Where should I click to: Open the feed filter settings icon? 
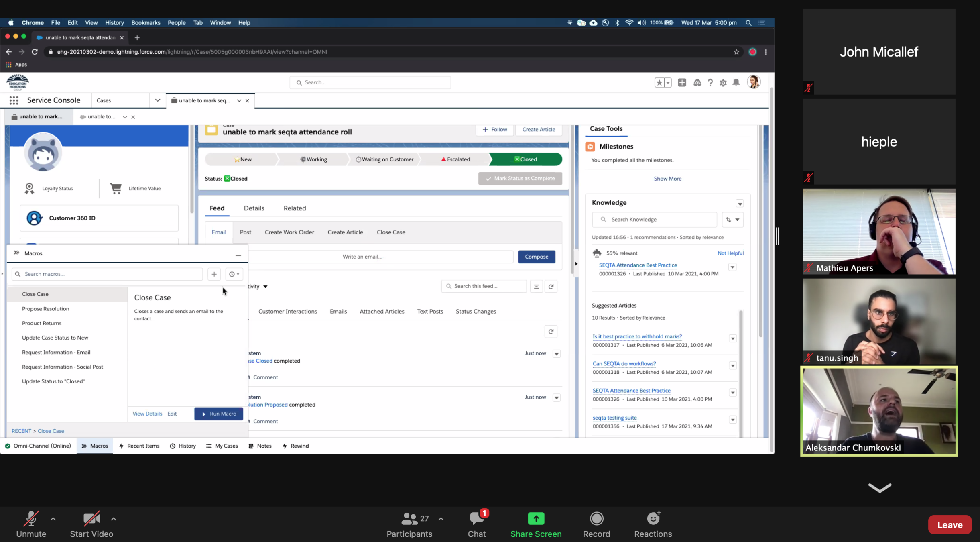(536, 286)
